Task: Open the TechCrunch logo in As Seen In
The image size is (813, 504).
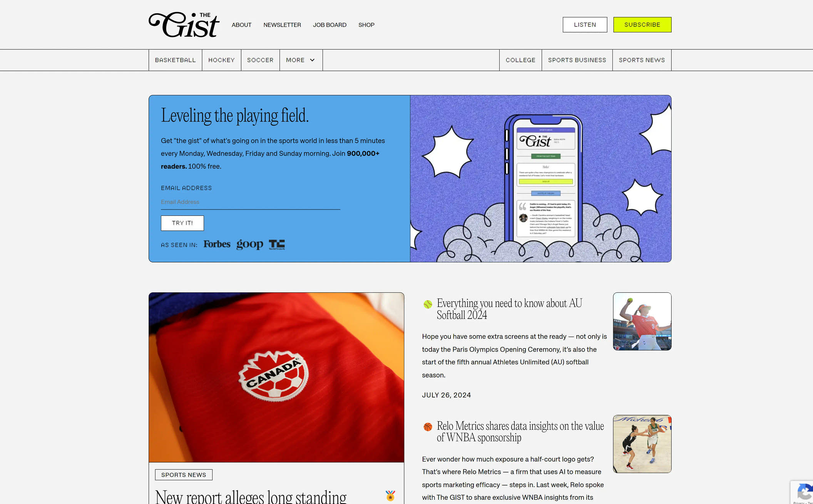Action: (277, 244)
